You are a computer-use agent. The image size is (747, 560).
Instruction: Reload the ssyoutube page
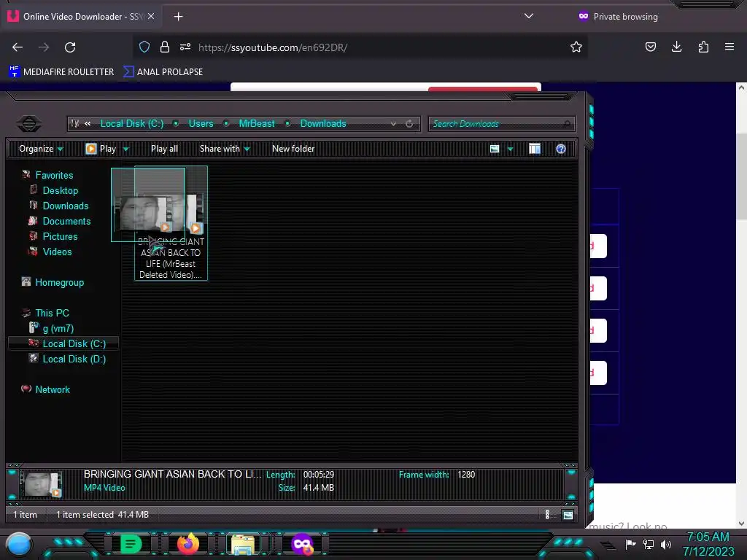[x=70, y=47]
